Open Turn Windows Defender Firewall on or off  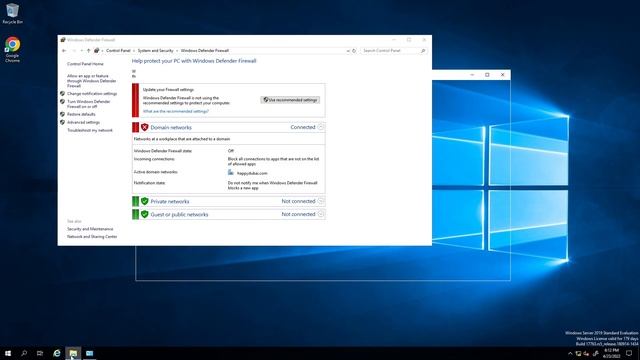(x=89, y=104)
